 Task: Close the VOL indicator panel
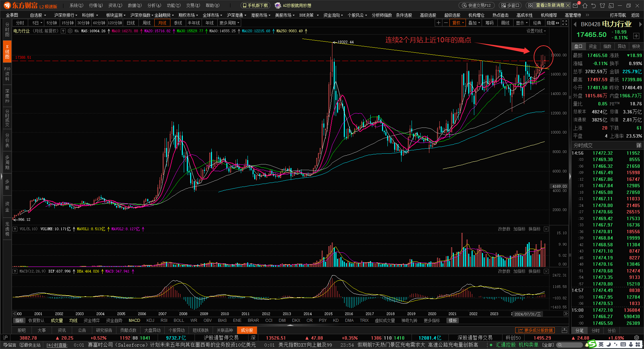pos(546,229)
